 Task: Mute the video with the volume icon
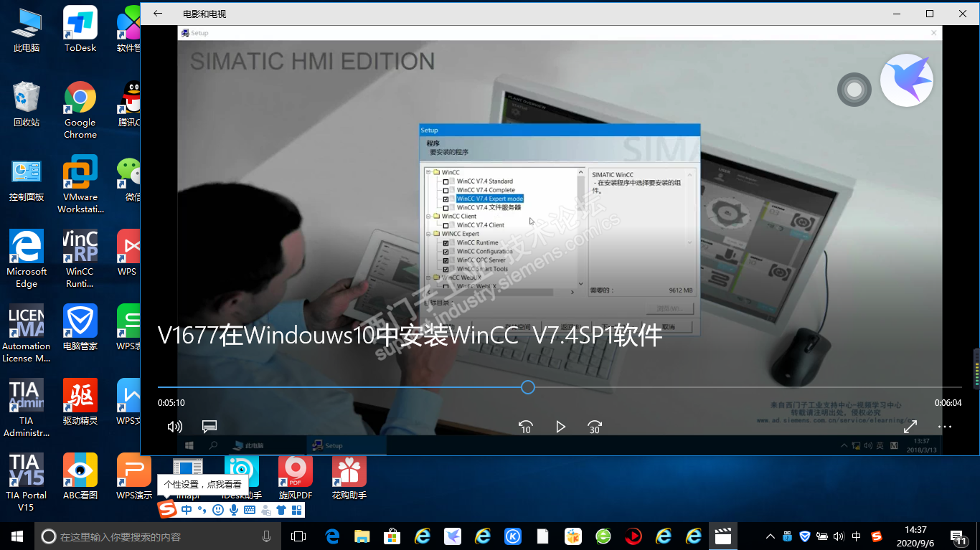(174, 427)
